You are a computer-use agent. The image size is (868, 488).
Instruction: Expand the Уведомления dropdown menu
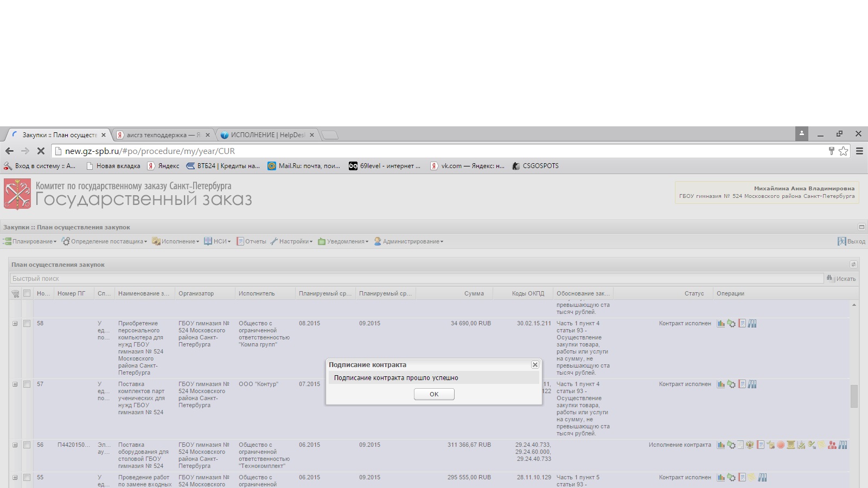343,241
